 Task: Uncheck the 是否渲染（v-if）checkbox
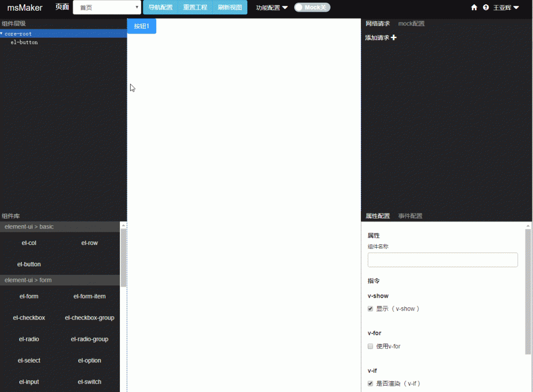click(x=370, y=383)
